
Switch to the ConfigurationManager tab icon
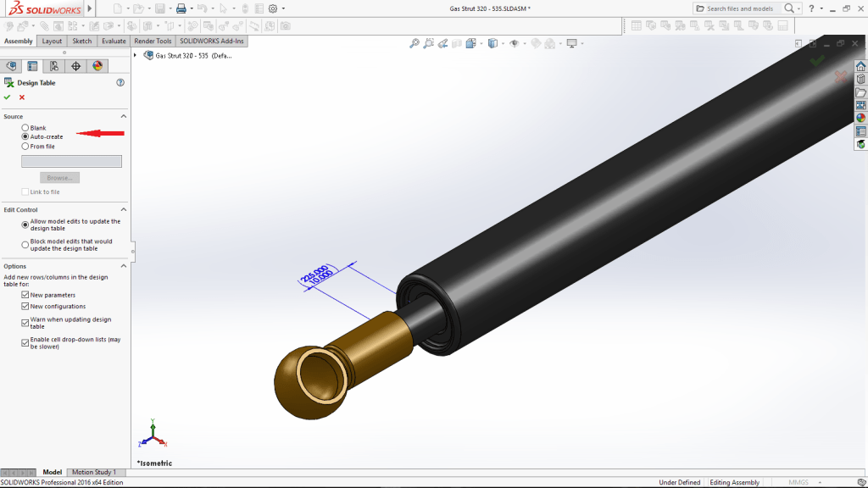[54, 66]
